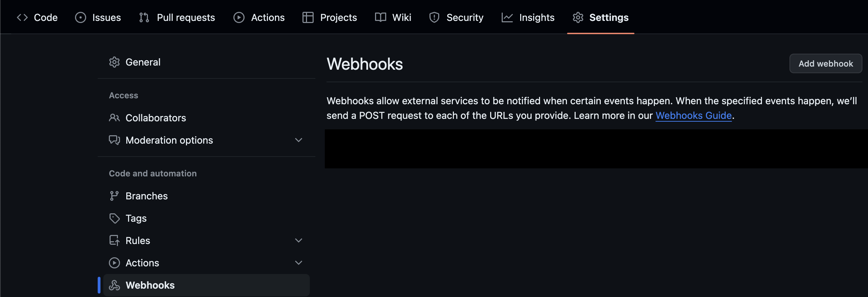Select General in the settings sidebar
Screen dimensions: 868x297
[x=143, y=62]
